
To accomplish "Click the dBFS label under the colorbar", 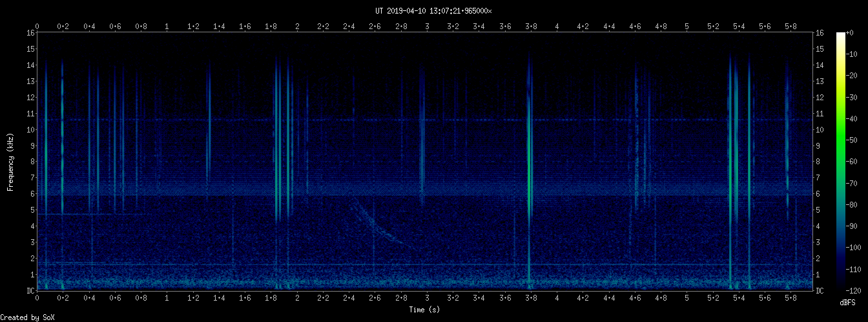I will point(848,303).
